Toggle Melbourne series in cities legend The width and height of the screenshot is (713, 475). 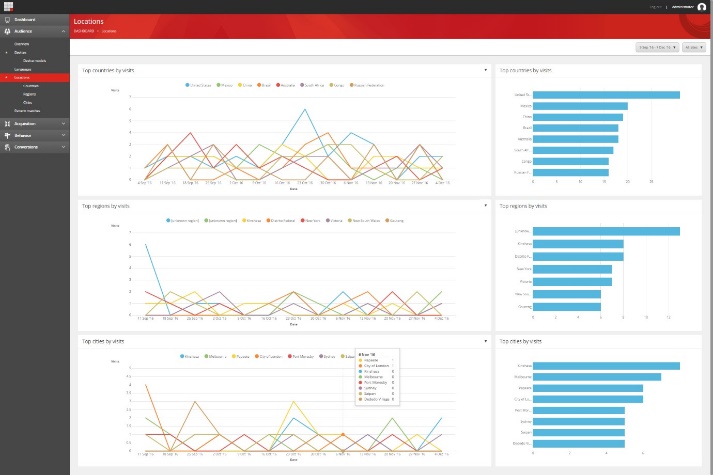(216, 356)
